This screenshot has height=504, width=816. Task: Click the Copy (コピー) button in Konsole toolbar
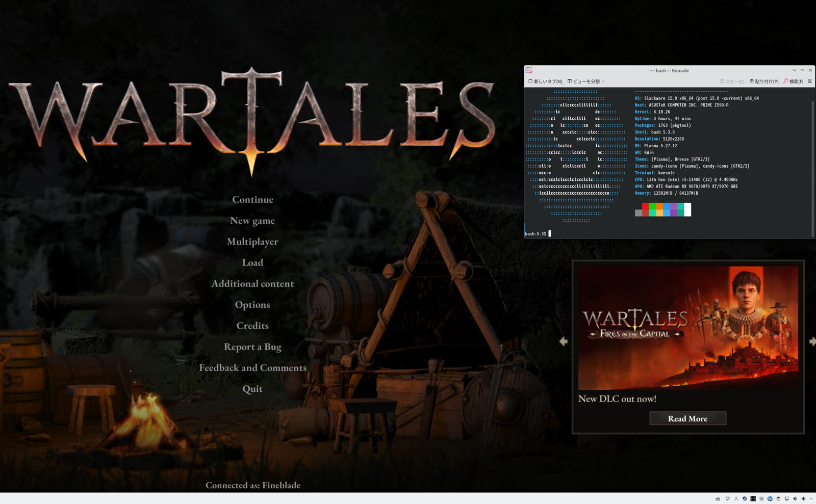pyautogui.click(x=732, y=82)
